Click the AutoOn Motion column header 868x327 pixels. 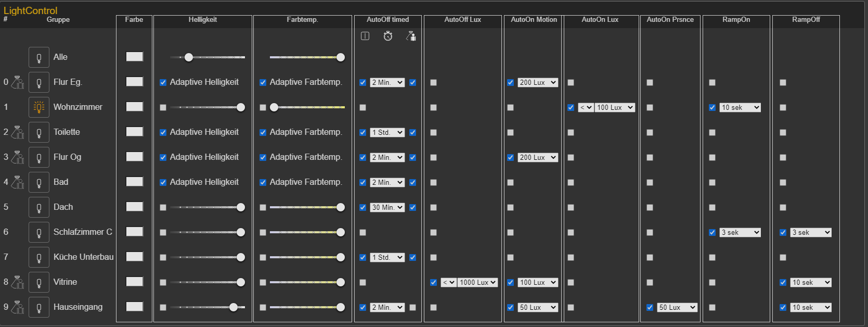pos(534,20)
